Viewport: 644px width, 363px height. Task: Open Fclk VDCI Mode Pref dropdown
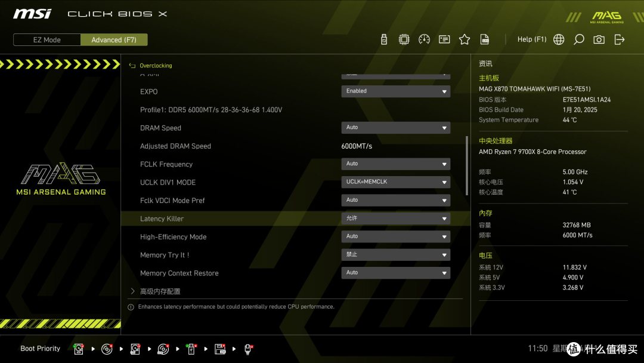[x=395, y=200]
